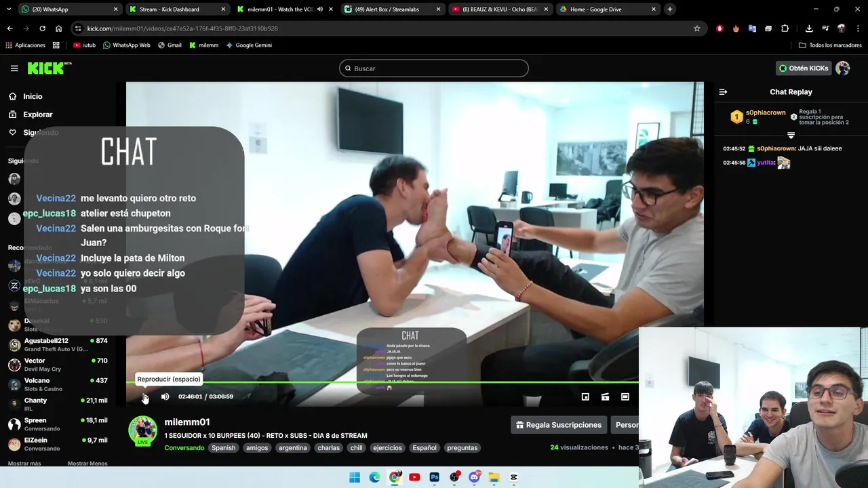Focus the Buscar search field
The width and height of the screenshot is (868, 488).
click(434, 68)
